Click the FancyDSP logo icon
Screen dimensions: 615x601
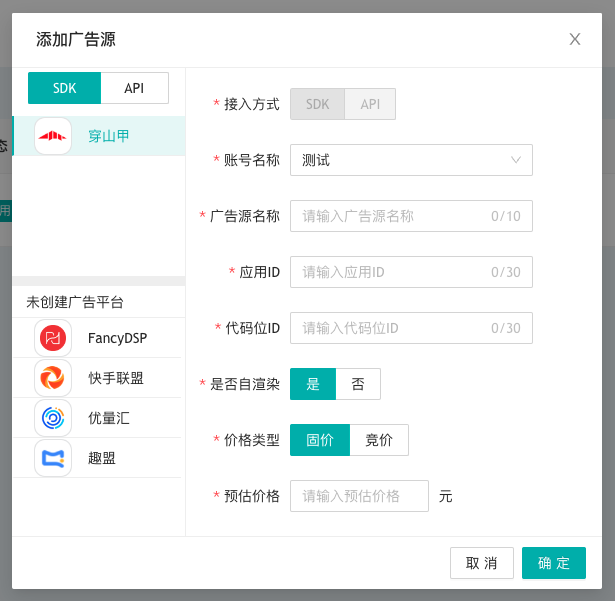click(x=53, y=338)
